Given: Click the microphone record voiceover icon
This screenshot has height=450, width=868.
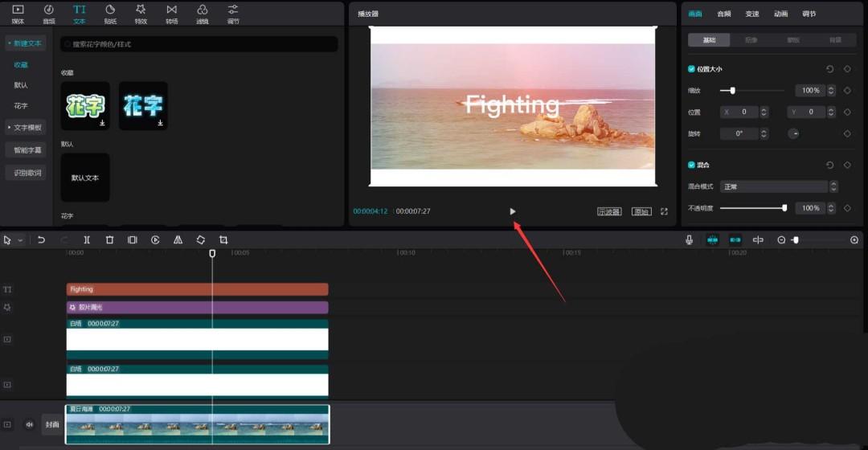Looking at the screenshot, I should click(x=689, y=240).
